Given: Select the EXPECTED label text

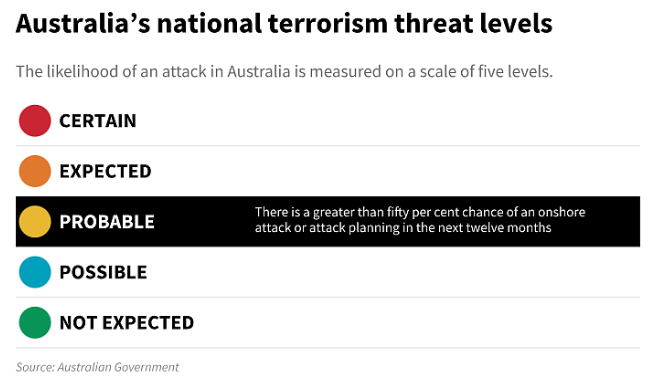Looking at the screenshot, I should tap(106, 171).
